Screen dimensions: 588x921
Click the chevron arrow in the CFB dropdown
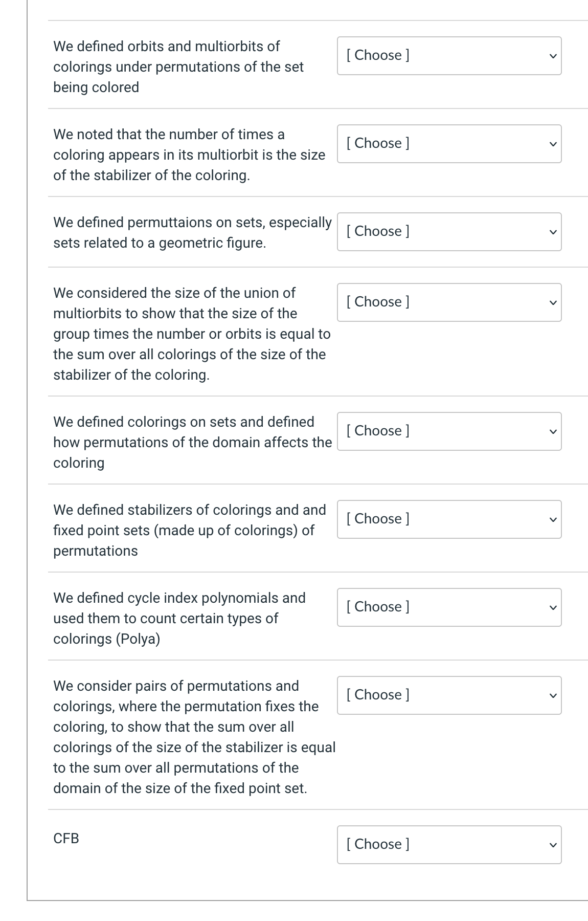552,845
